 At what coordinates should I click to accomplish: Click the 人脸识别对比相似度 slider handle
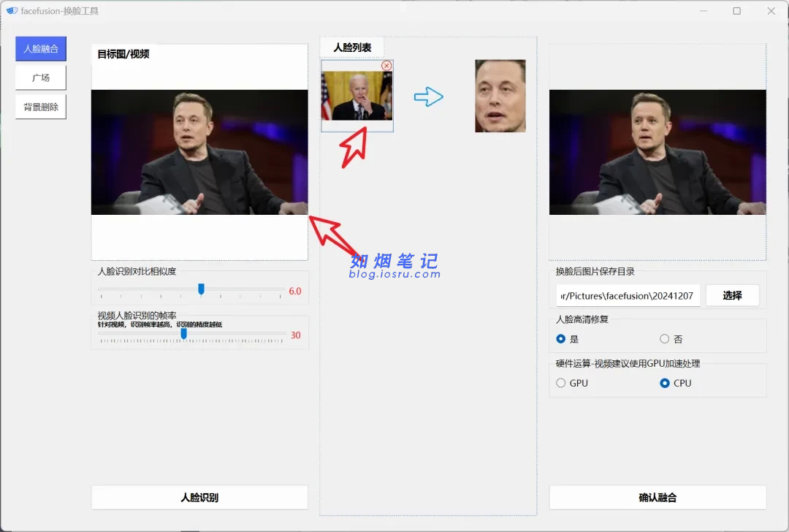coord(201,289)
